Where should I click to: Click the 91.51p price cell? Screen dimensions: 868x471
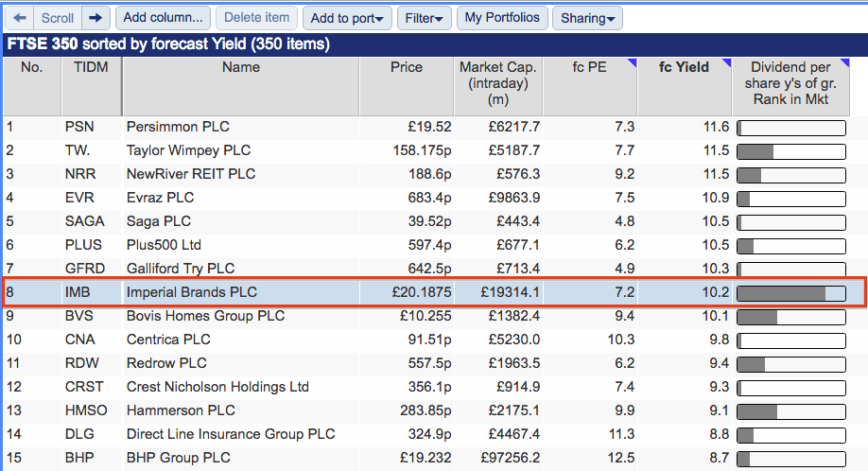[x=429, y=340]
